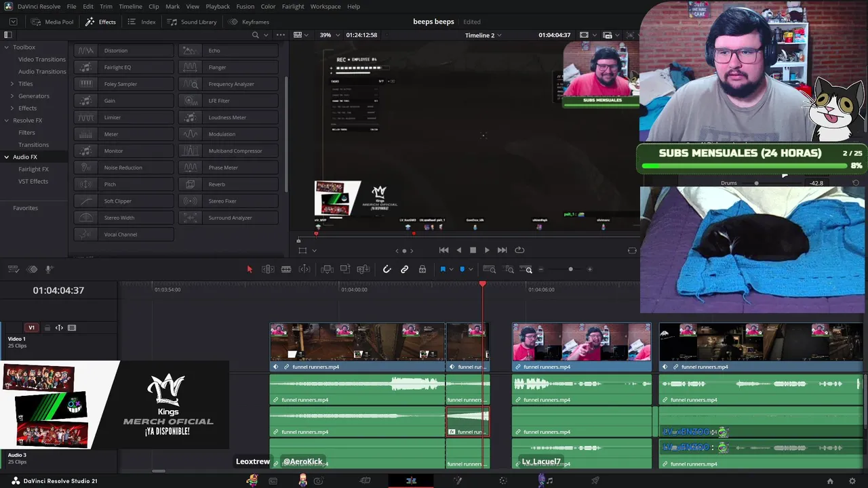Viewport: 868px width, 488px height.
Task: Open the marker color dropdown arrow
Action: pos(471,269)
